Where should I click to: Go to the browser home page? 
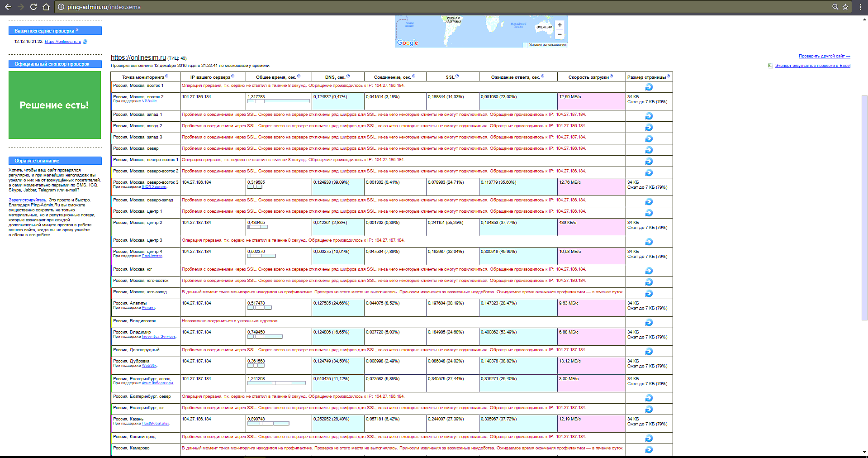pos(46,7)
